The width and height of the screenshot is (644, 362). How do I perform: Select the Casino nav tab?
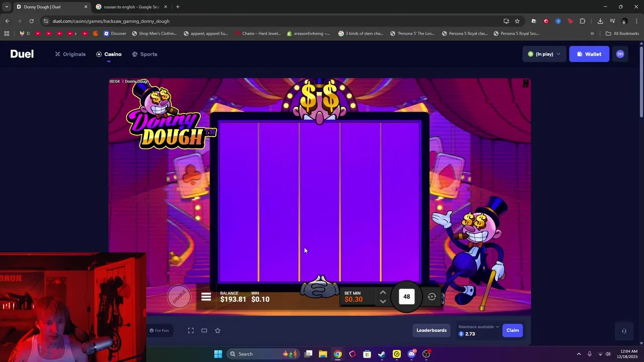tap(109, 54)
